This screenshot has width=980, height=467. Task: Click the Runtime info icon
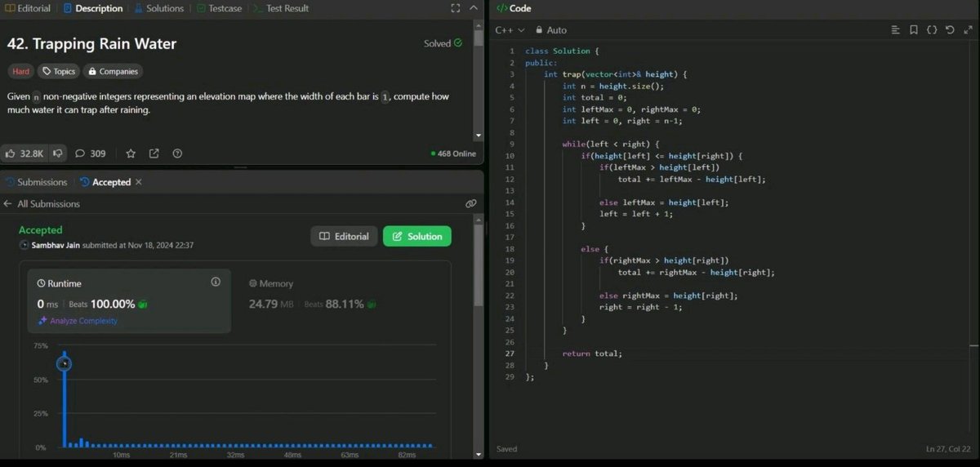(216, 282)
